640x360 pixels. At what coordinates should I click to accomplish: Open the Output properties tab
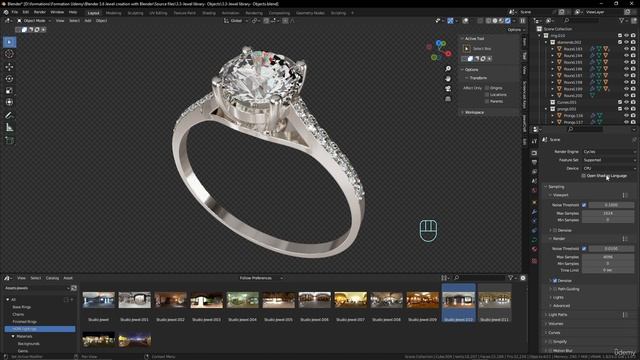(x=534, y=162)
